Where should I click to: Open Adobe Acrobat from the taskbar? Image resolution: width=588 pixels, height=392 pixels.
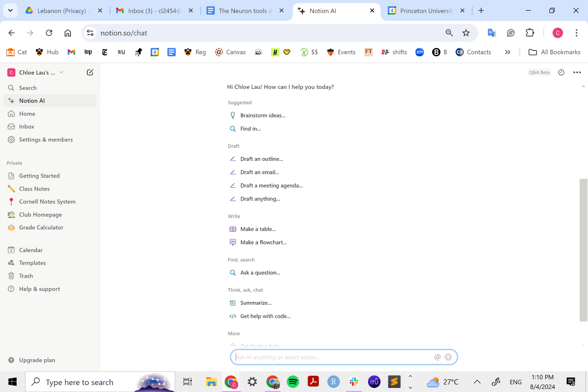click(x=313, y=382)
